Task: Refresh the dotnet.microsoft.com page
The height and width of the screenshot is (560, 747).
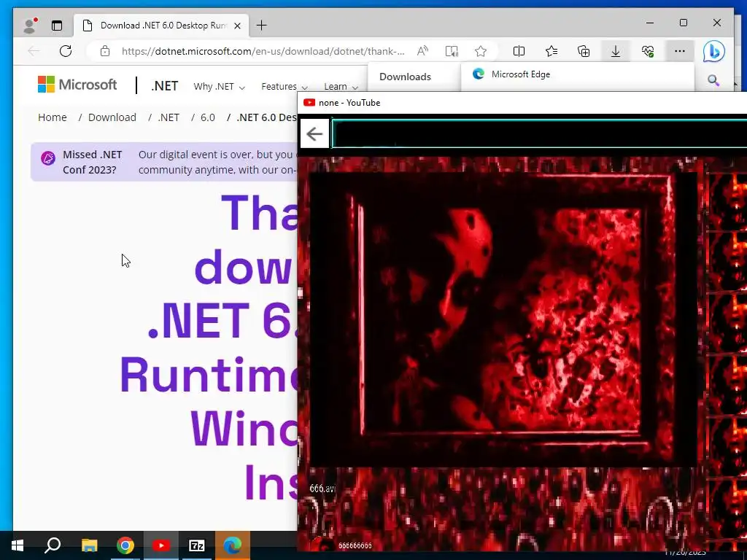Action: pos(65,51)
